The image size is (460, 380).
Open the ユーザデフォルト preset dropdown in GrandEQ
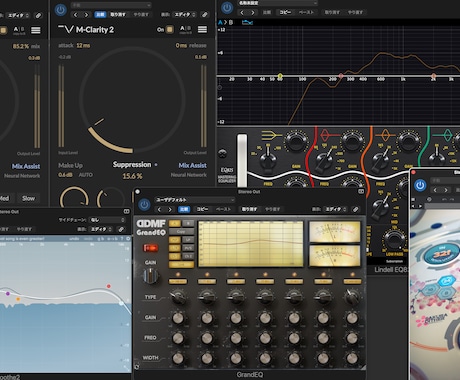(195, 200)
